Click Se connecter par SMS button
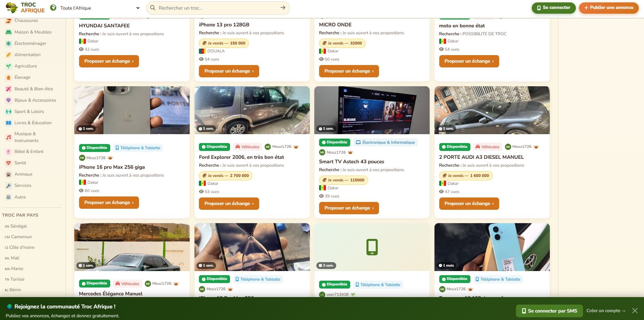 click(550, 311)
